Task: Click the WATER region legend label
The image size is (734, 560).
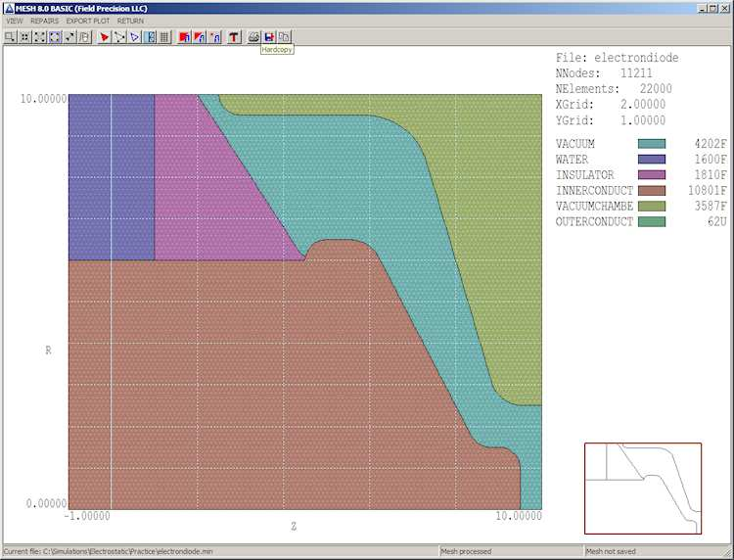Action: (x=572, y=160)
